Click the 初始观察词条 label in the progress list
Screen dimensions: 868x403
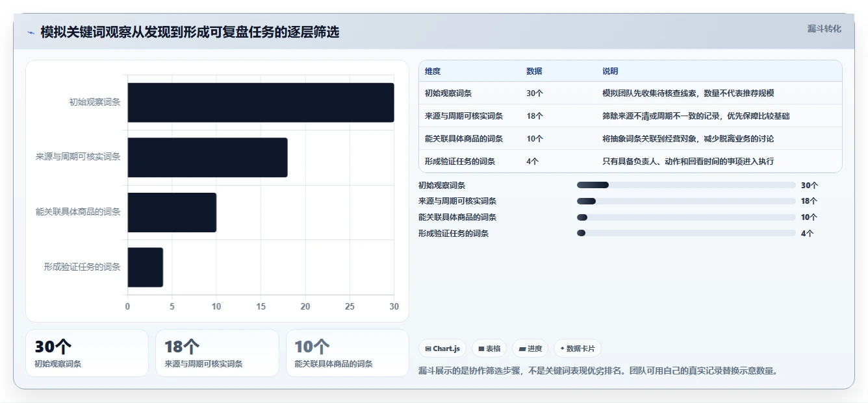pos(442,185)
